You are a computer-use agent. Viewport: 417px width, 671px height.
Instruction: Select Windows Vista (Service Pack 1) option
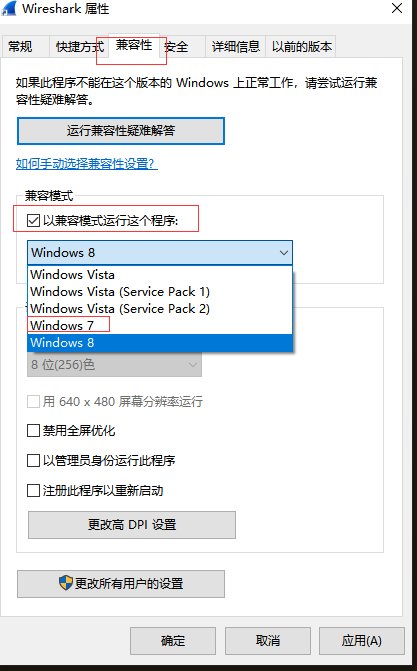pos(160,291)
